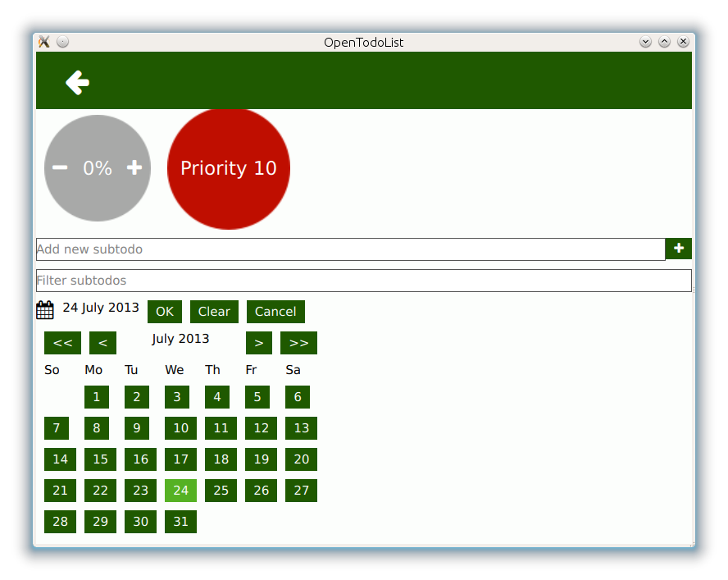
Task: Select day 15 in the calendar grid
Action: click(100, 459)
